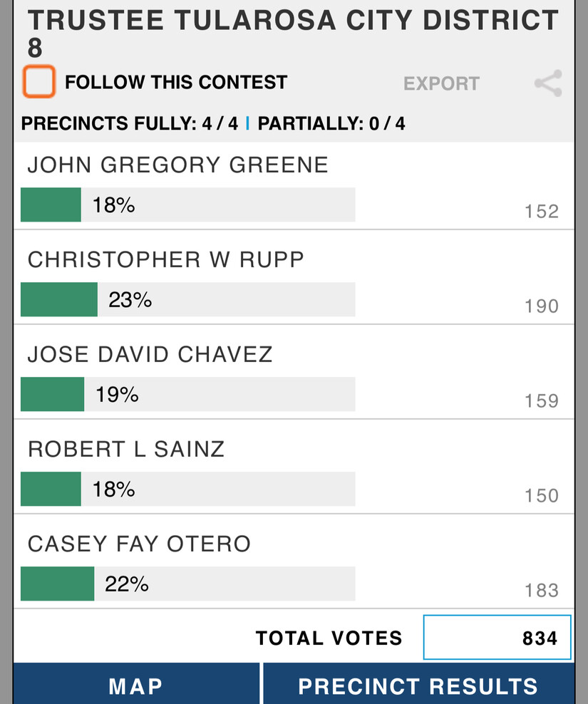Click John Gregory Greene's green percentage bar
The width and height of the screenshot is (588, 704).
[x=51, y=205]
